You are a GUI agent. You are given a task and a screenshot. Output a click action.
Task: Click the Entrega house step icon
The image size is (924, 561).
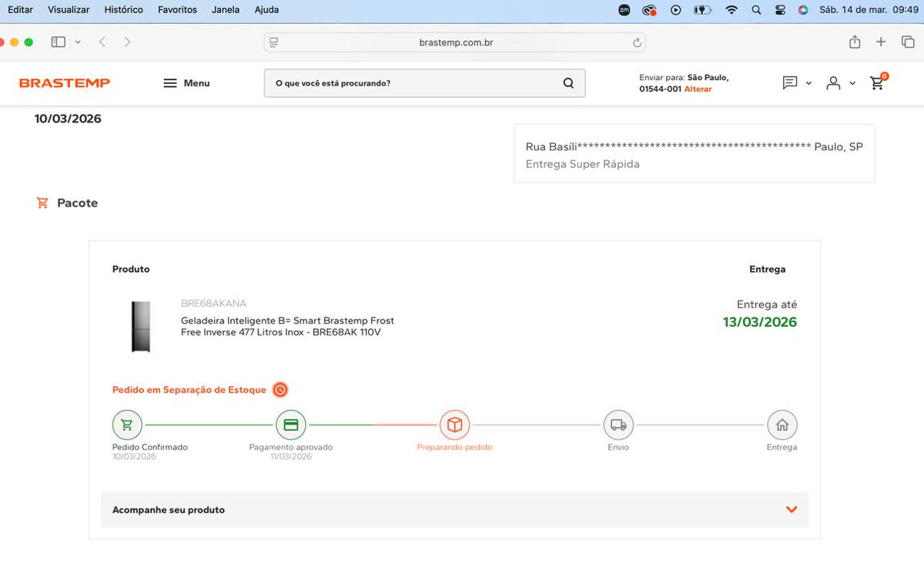pyautogui.click(x=782, y=425)
